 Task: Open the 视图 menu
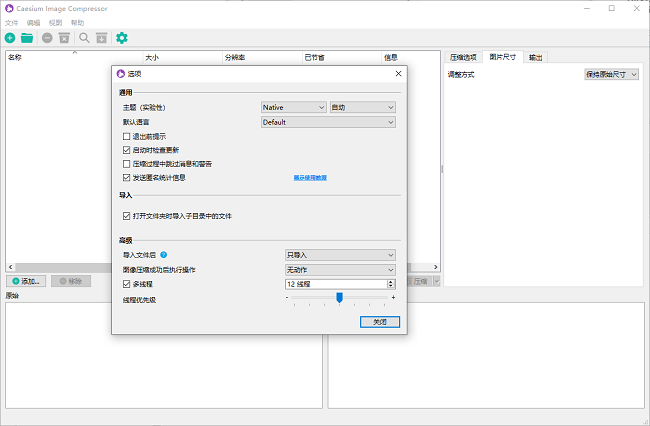point(56,23)
